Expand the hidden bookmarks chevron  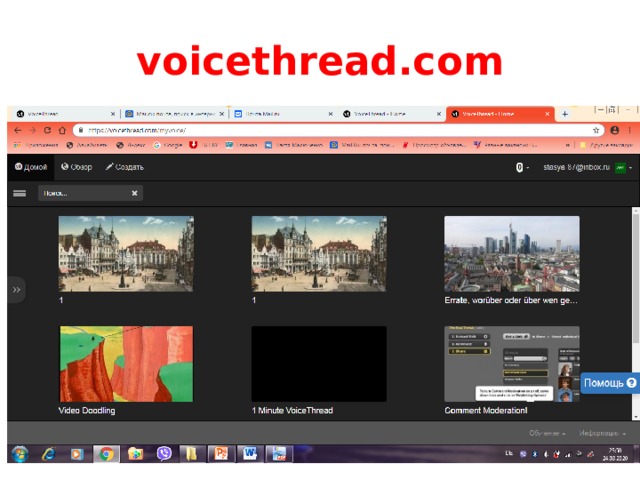568,145
